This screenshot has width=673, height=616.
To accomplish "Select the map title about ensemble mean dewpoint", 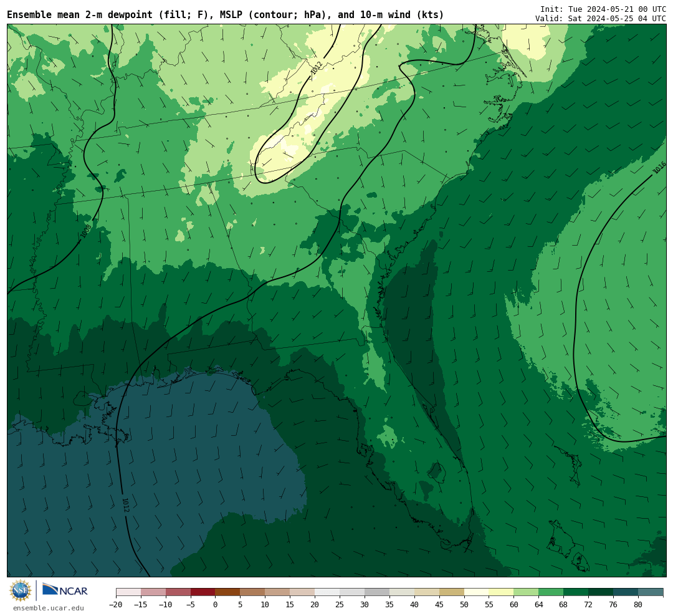I will (226, 15).
